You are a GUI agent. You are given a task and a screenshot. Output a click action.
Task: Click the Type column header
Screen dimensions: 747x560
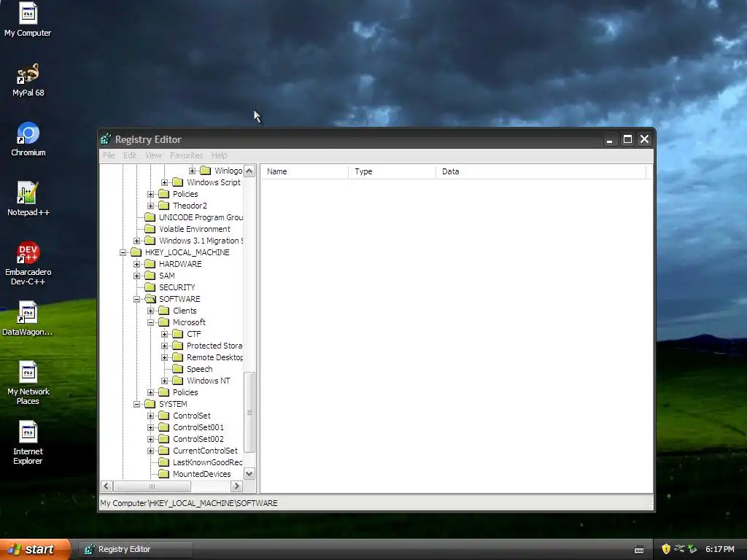[392, 171]
